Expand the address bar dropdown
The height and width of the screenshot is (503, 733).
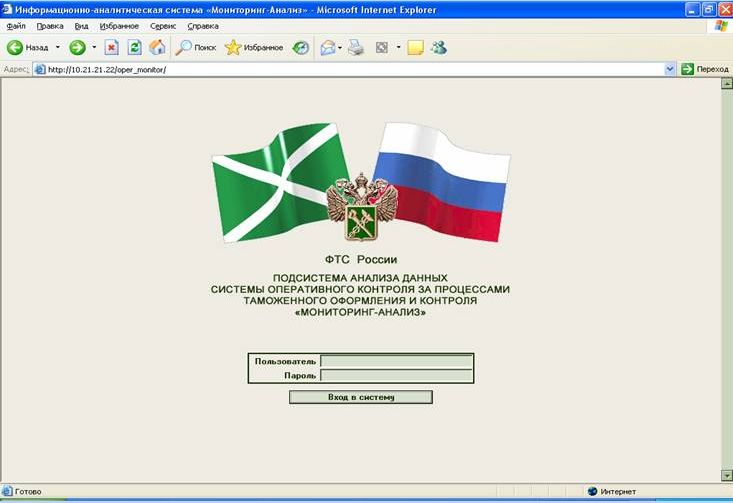pyautogui.click(x=670, y=69)
